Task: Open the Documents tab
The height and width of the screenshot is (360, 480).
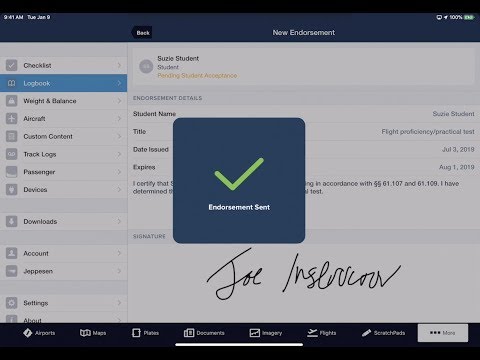Action: coord(204,333)
